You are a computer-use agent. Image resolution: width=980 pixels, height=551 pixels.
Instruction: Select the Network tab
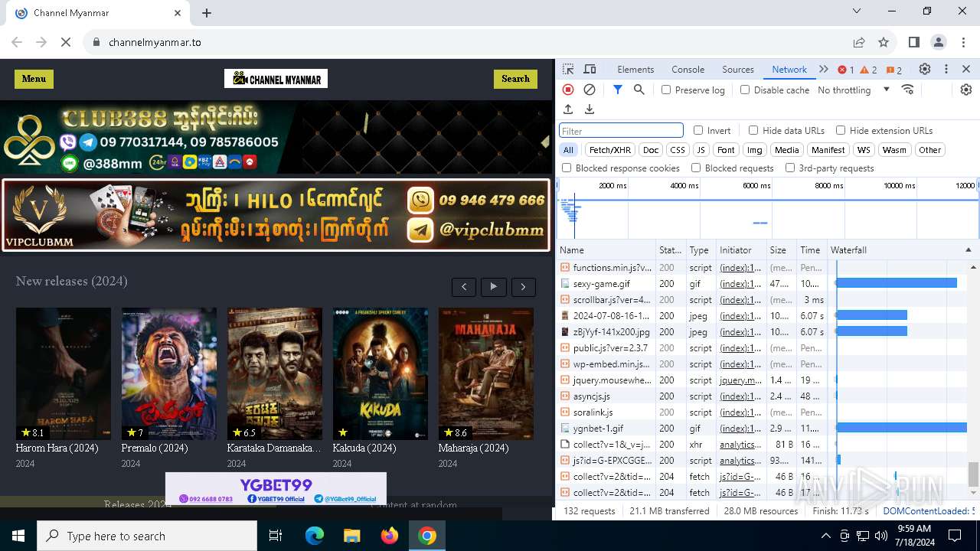tap(789, 69)
